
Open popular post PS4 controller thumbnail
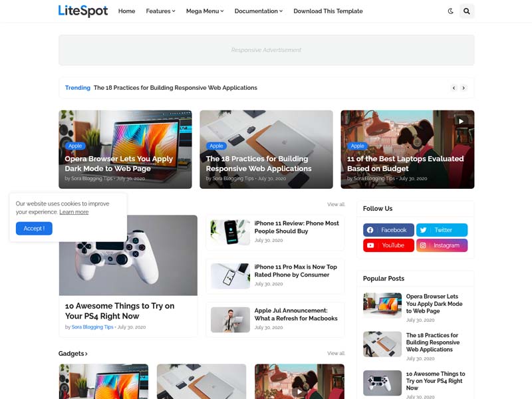pyautogui.click(x=382, y=383)
